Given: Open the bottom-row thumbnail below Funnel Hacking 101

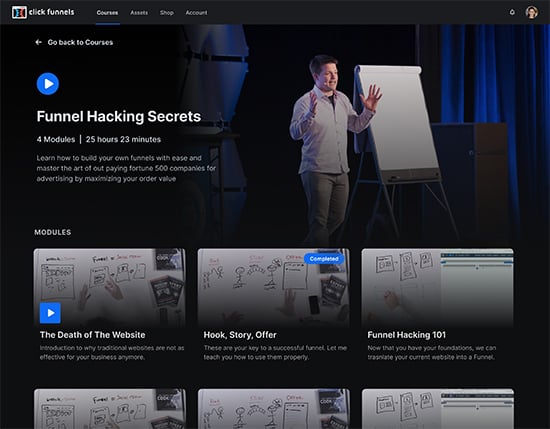Looking at the screenshot, I should (x=438, y=409).
